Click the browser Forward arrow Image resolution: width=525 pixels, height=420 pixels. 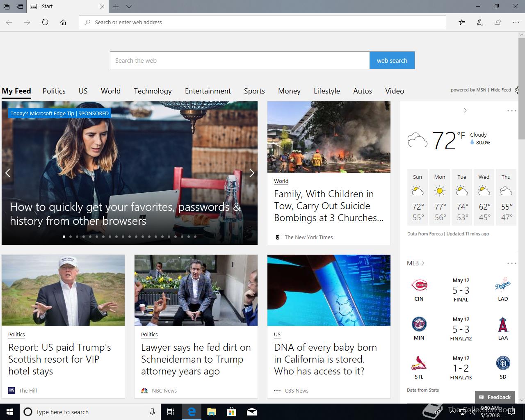(27, 23)
